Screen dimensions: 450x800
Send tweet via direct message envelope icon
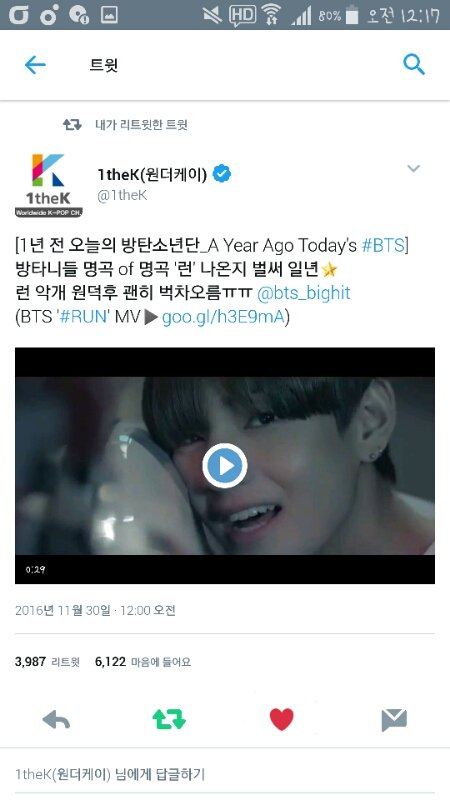pos(394,720)
